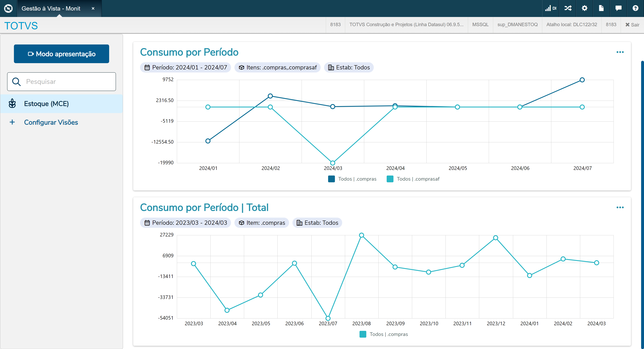Toggle 'Todos | .compras' legend in first chart

(x=352, y=179)
